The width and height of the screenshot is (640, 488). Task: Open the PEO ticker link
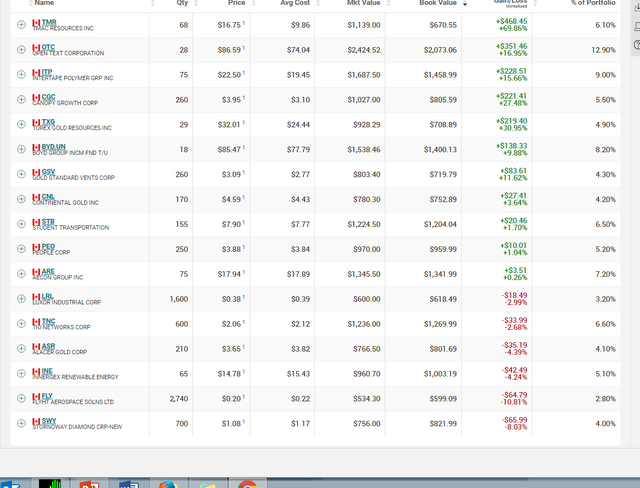[x=48, y=246]
